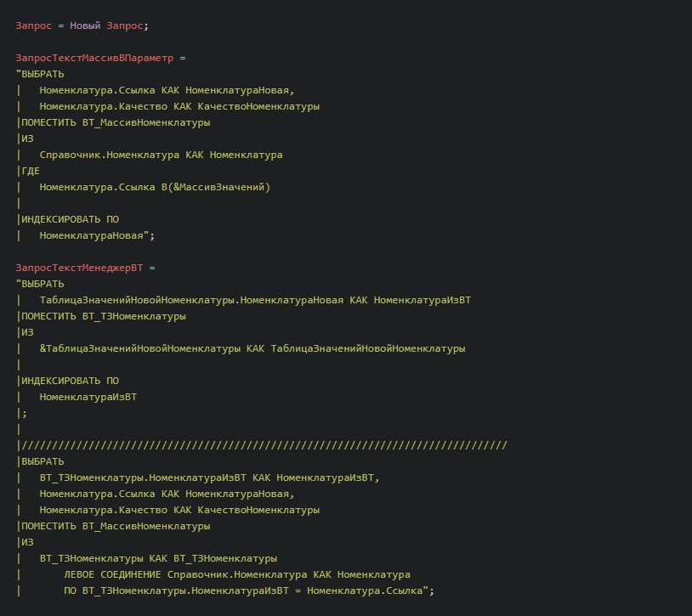Click the text Справочник.Номенклатура КАК Номенклатура under first ИЗ
The height and width of the screenshot is (616, 692).
161,155
